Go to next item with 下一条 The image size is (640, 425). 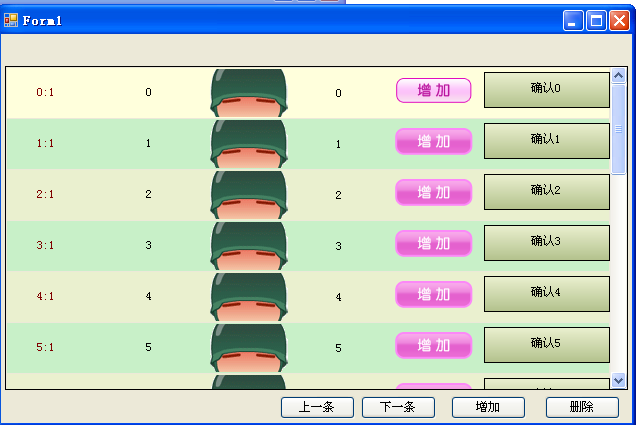point(397,407)
